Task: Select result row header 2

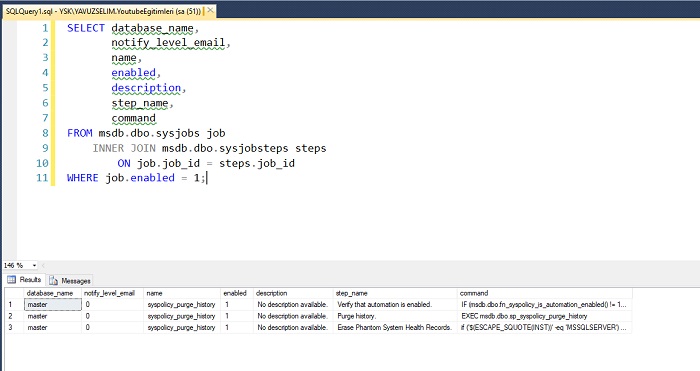Action: pyautogui.click(x=14, y=316)
